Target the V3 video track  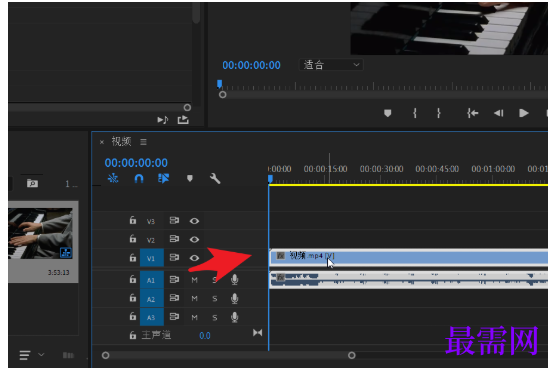click(151, 221)
